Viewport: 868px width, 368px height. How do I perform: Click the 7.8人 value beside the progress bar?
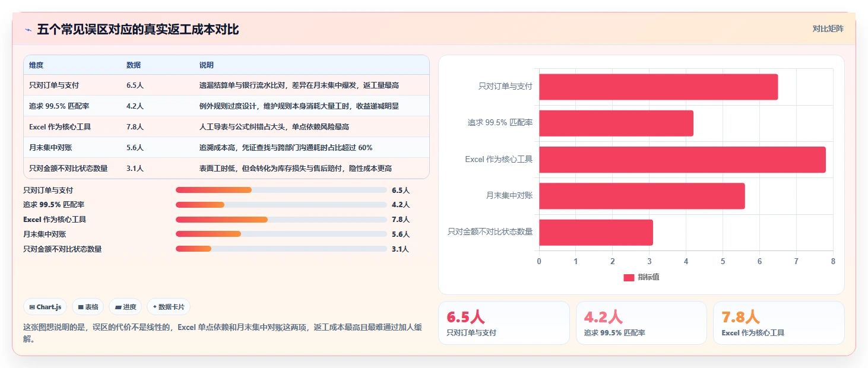point(401,220)
